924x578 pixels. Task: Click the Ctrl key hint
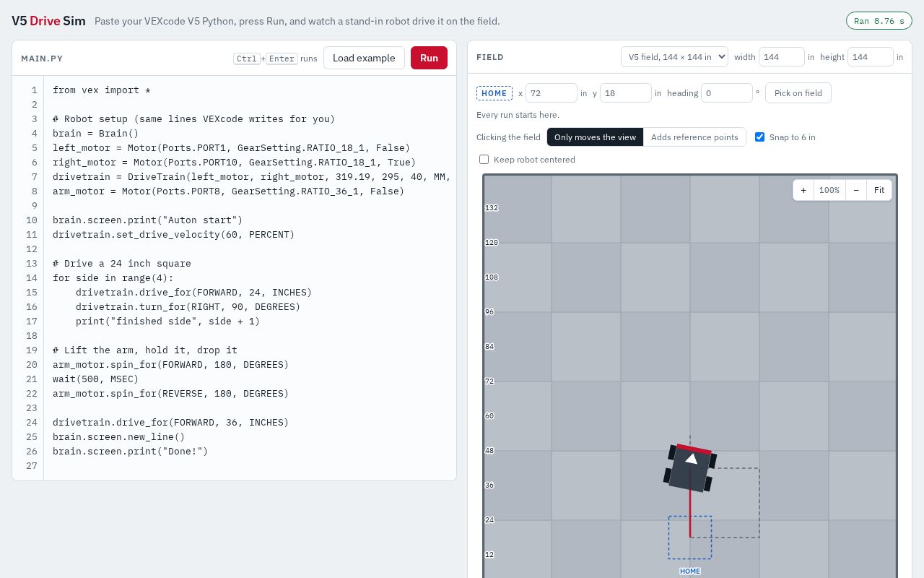247,59
